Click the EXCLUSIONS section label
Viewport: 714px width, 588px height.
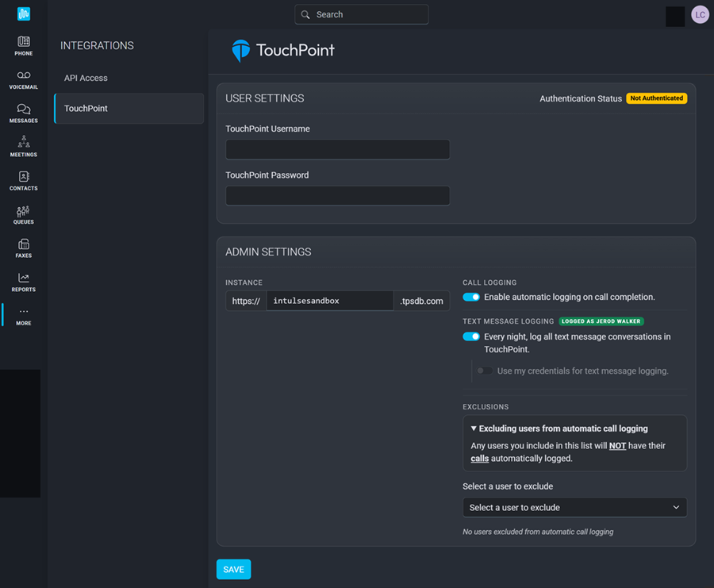(x=486, y=407)
